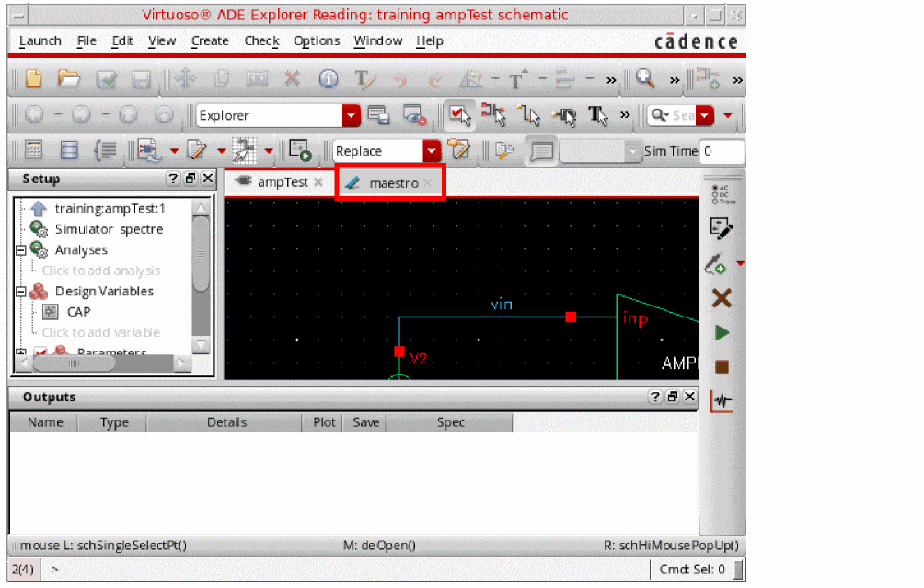Viewport: 924px width, 588px height.
Task: Click the Name column header in Outputs
Action: [45, 422]
